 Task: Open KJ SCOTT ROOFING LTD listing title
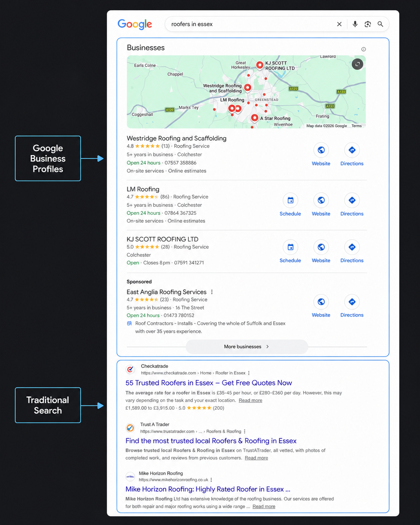(162, 239)
